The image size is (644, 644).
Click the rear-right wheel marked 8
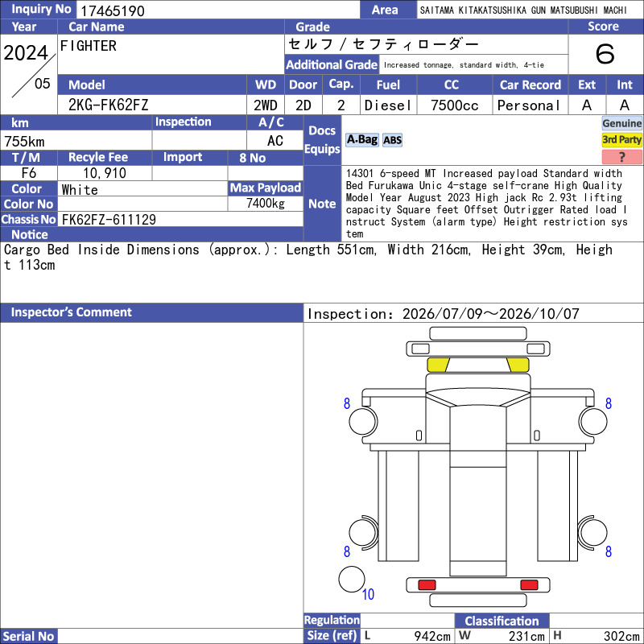592,533
